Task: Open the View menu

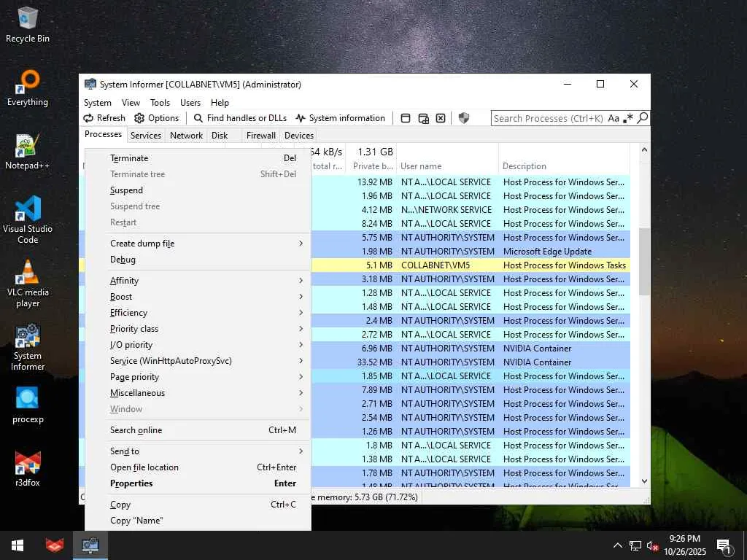Action: point(131,102)
